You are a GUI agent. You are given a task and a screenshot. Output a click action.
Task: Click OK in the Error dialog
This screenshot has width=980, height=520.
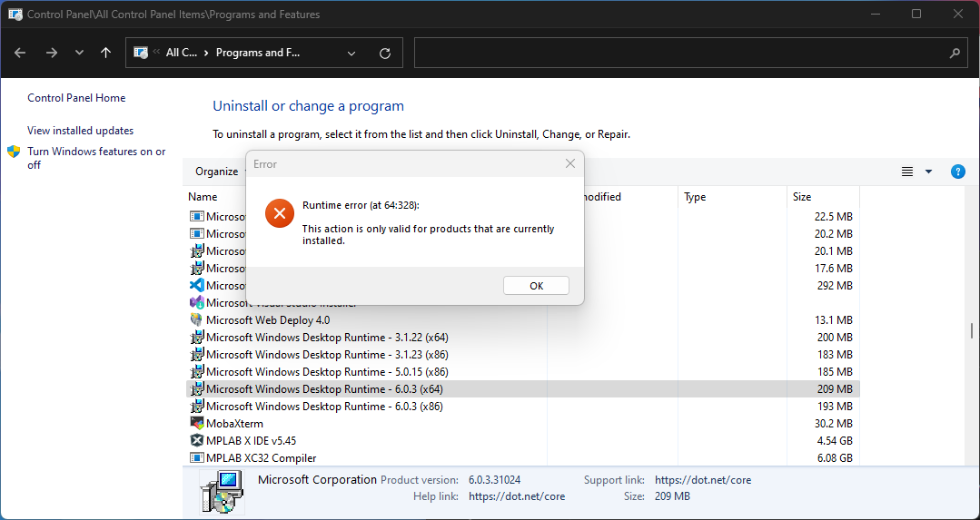coord(536,286)
